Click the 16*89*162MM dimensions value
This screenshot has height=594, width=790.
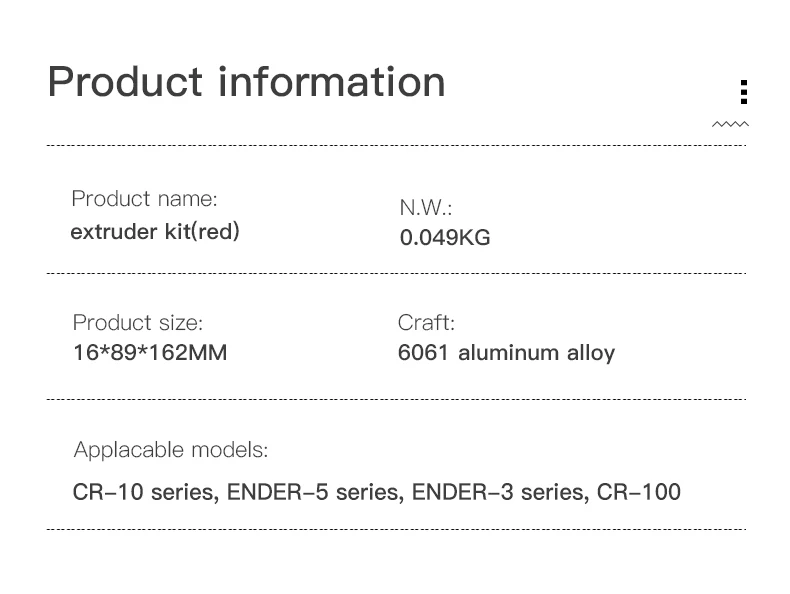pos(150,352)
